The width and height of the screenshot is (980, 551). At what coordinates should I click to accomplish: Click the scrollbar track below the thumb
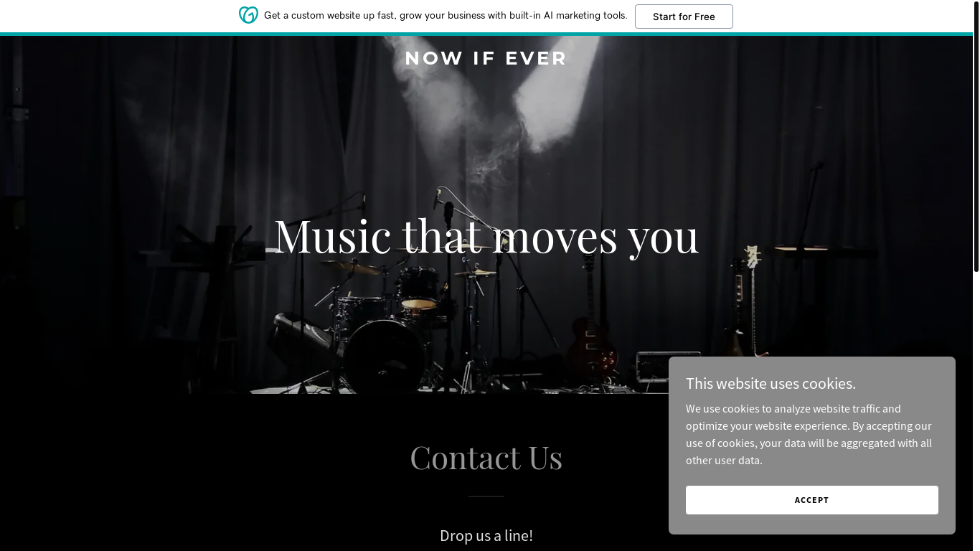click(976, 409)
